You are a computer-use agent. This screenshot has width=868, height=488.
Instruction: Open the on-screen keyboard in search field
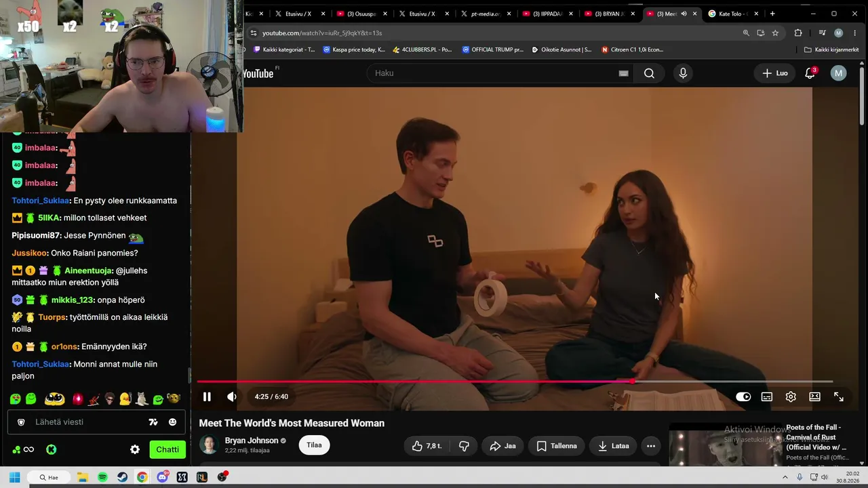tap(623, 73)
